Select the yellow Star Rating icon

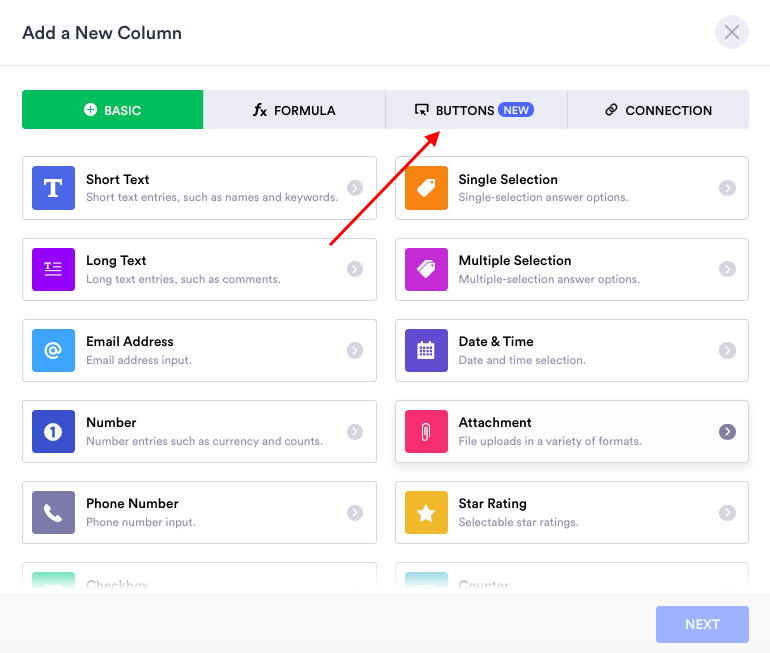[426, 512]
